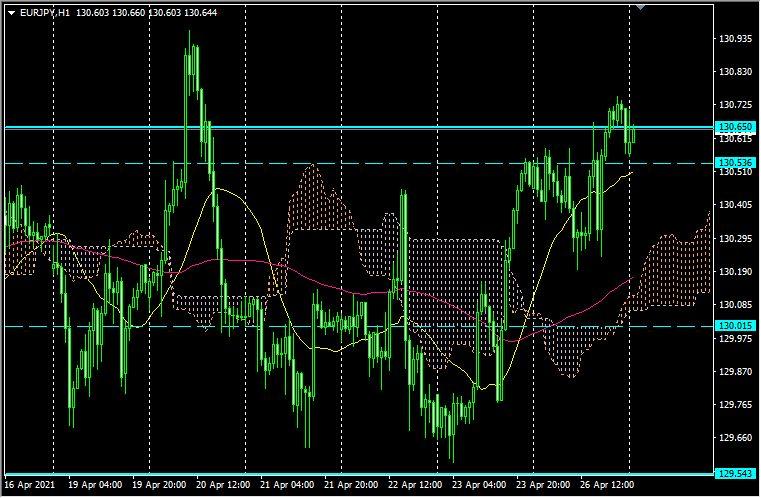Click 130.190 on the price axis
Screen dimensions: 761x498
tap(735, 272)
